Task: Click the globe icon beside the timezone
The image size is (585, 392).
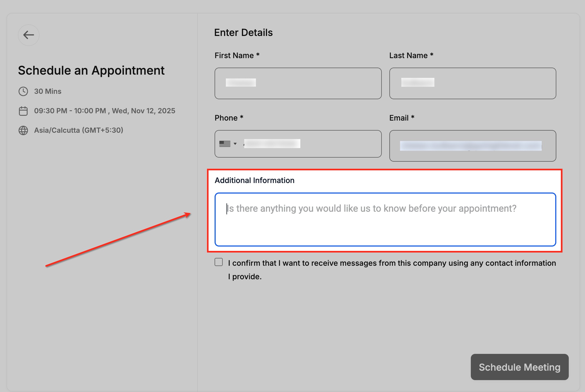Action: click(x=23, y=130)
